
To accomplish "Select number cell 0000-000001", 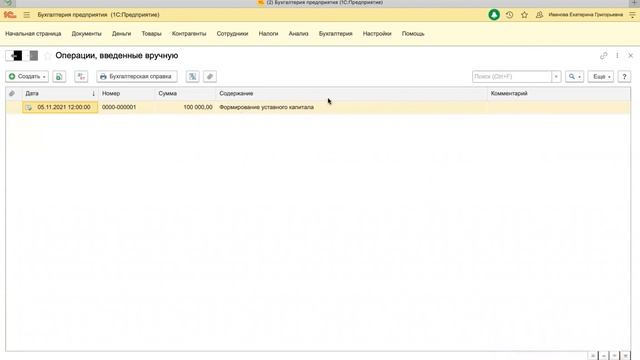I will pyautogui.click(x=127, y=107).
